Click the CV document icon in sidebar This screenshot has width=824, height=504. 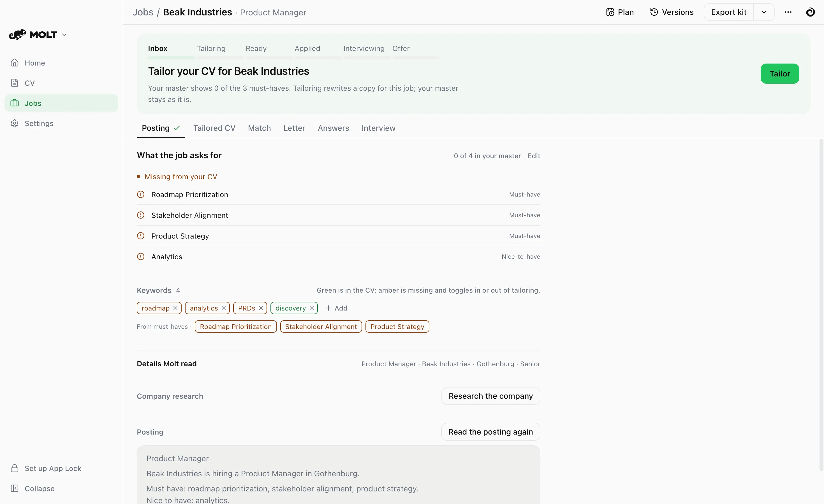14,83
